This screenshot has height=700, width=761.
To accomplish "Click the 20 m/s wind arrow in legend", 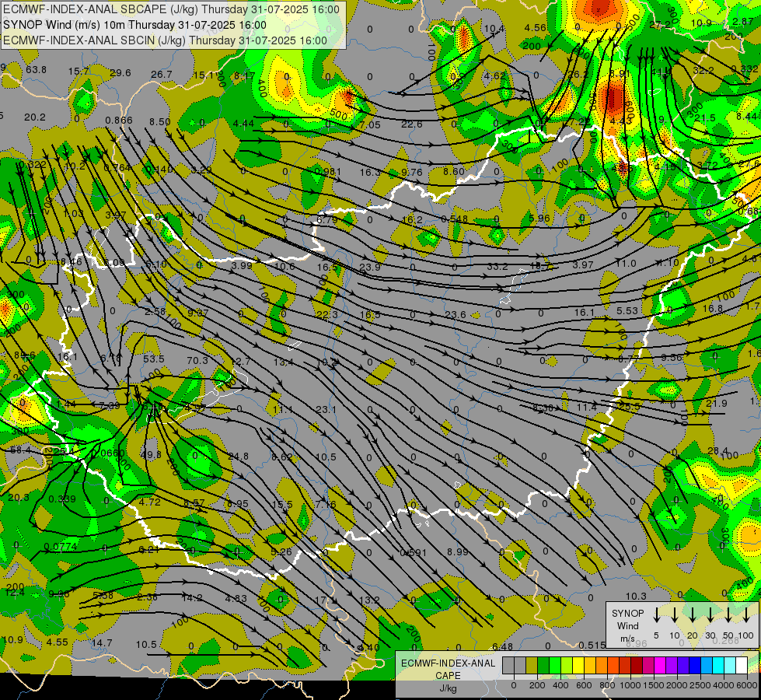I will [x=692, y=615].
